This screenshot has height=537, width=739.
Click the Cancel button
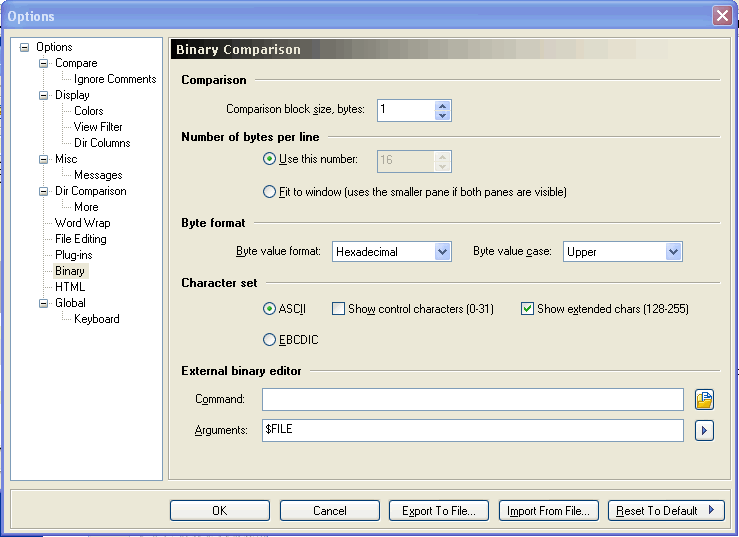coord(330,511)
